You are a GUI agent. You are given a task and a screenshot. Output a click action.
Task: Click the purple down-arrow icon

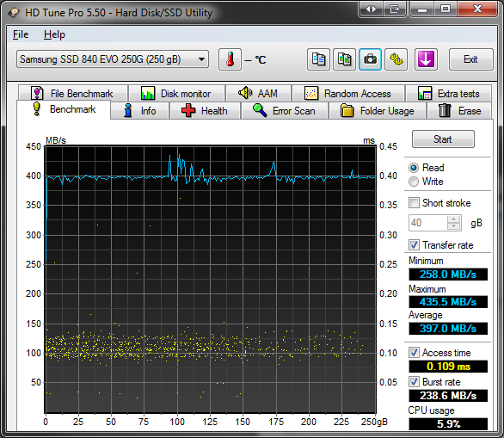point(426,59)
